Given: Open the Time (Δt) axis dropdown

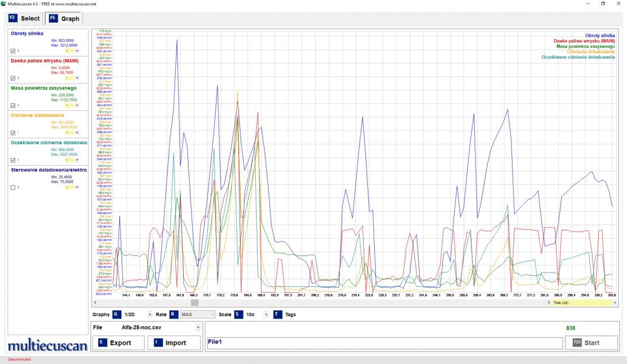Looking at the screenshot, I should click(615, 303).
